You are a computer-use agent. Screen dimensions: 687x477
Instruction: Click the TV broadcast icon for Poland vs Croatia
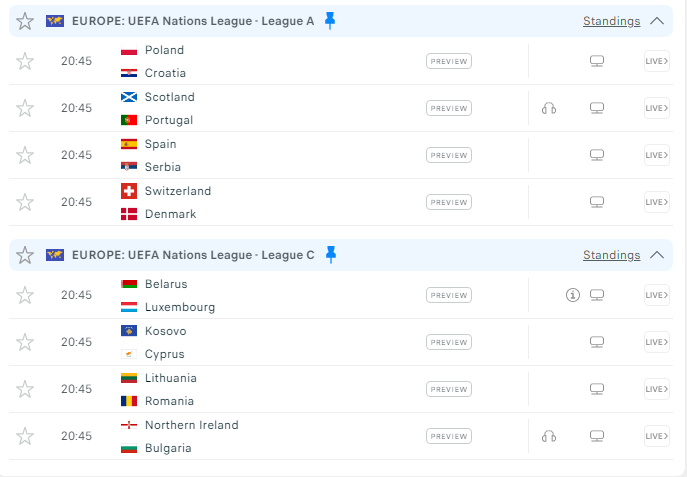[x=597, y=61]
